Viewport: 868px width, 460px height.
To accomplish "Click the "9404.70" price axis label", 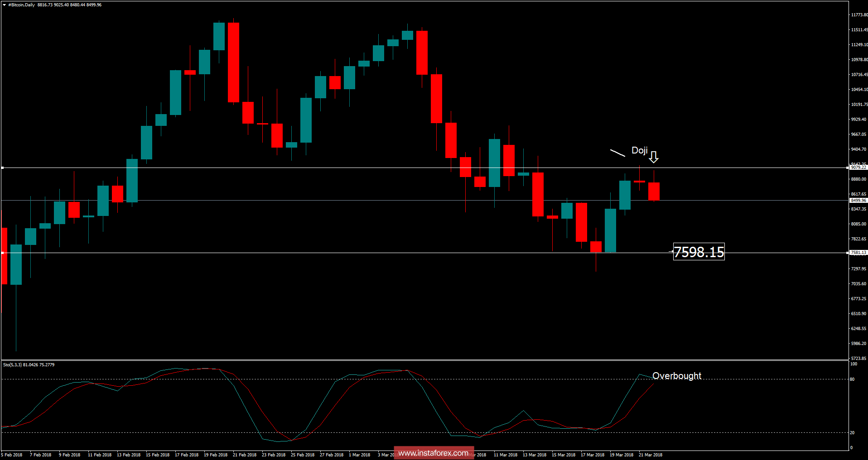I will pos(858,149).
